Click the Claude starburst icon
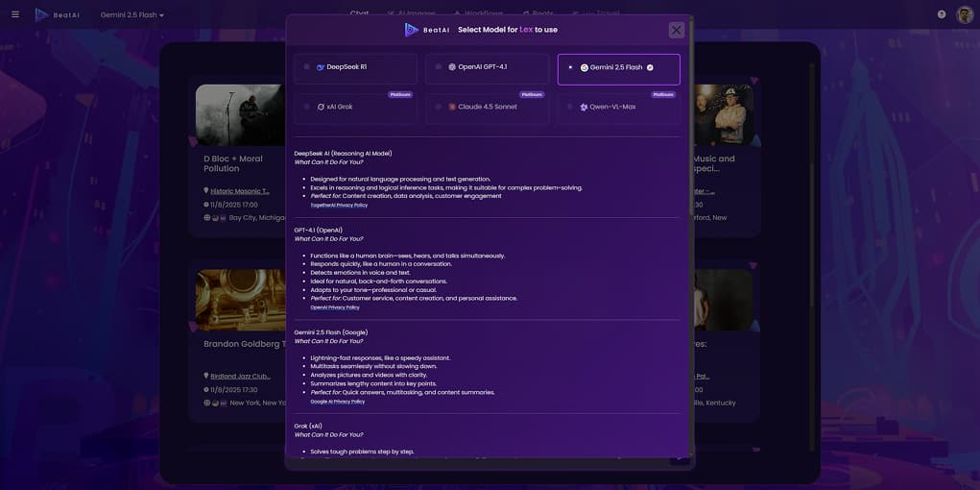The image size is (980, 490). [452, 107]
